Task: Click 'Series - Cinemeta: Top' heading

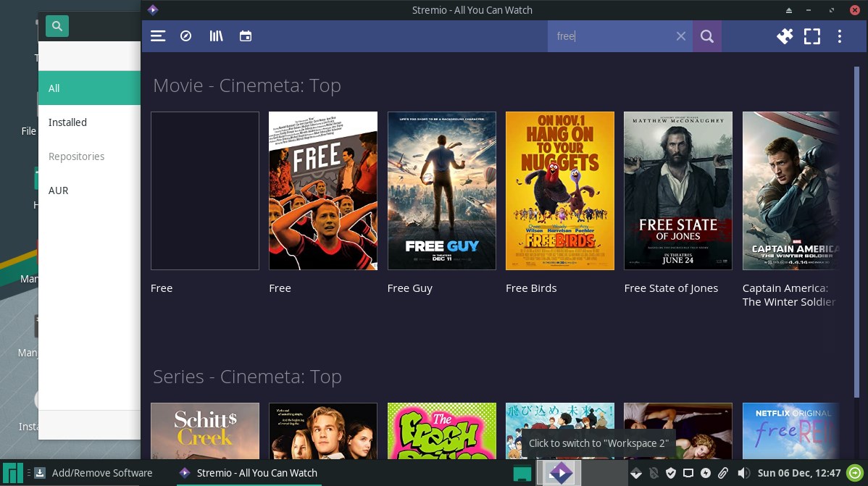Action: coord(248,377)
